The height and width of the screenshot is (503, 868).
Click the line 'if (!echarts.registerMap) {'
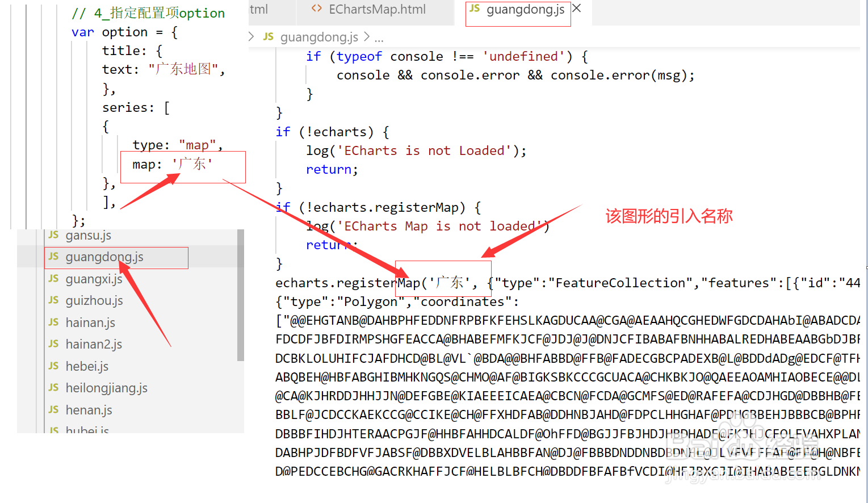pyautogui.click(x=378, y=208)
